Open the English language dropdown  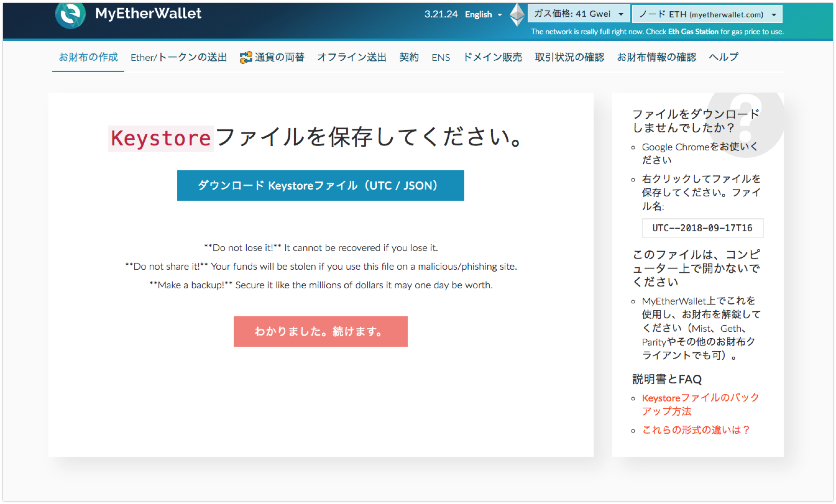click(x=483, y=15)
